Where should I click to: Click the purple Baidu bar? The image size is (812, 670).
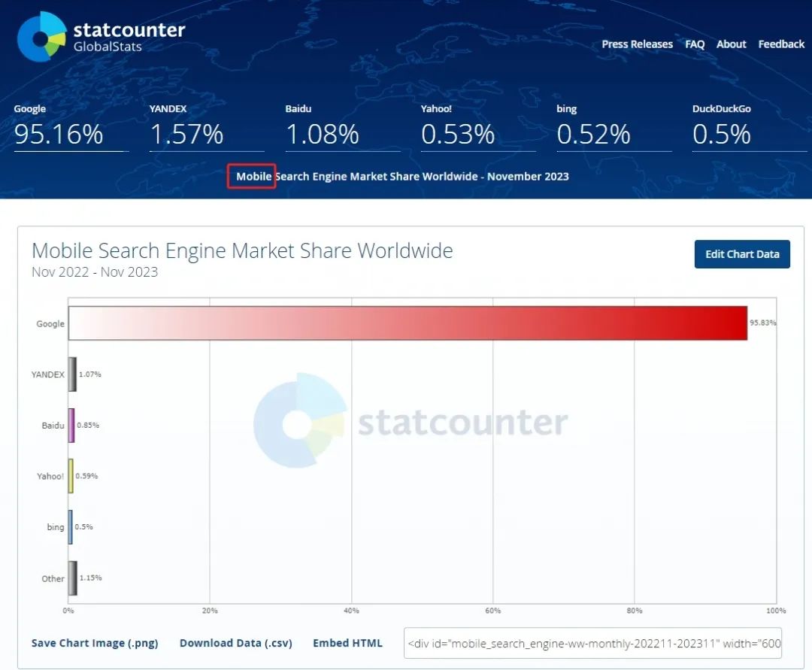click(71, 426)
